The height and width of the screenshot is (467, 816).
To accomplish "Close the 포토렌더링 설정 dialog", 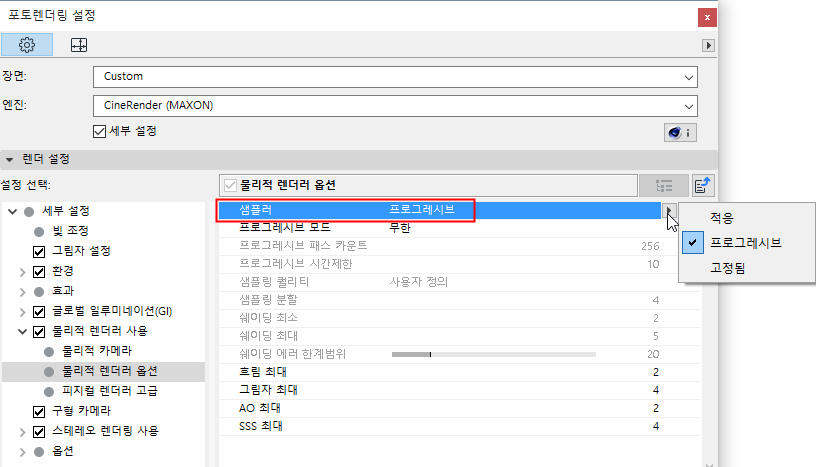I will pos(707,17).
